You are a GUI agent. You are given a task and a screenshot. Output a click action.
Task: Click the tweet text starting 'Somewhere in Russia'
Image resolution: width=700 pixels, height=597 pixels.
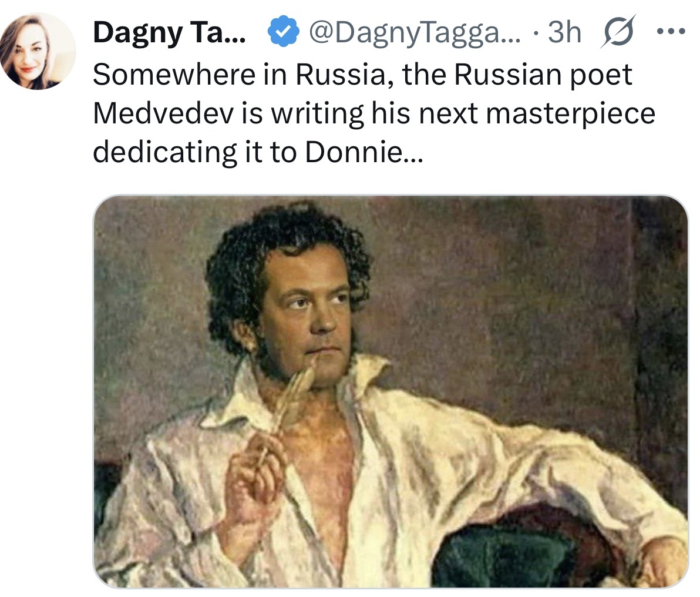(374, 113)
